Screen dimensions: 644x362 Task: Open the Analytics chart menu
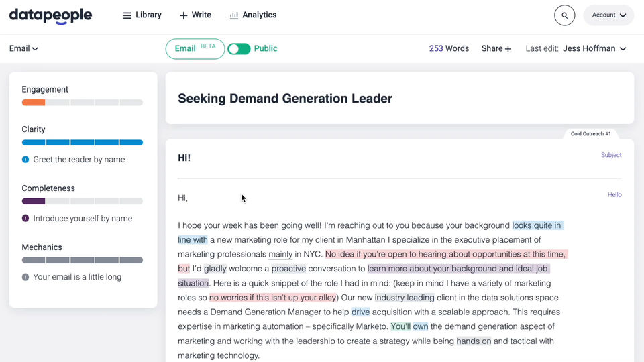point(253,15)
